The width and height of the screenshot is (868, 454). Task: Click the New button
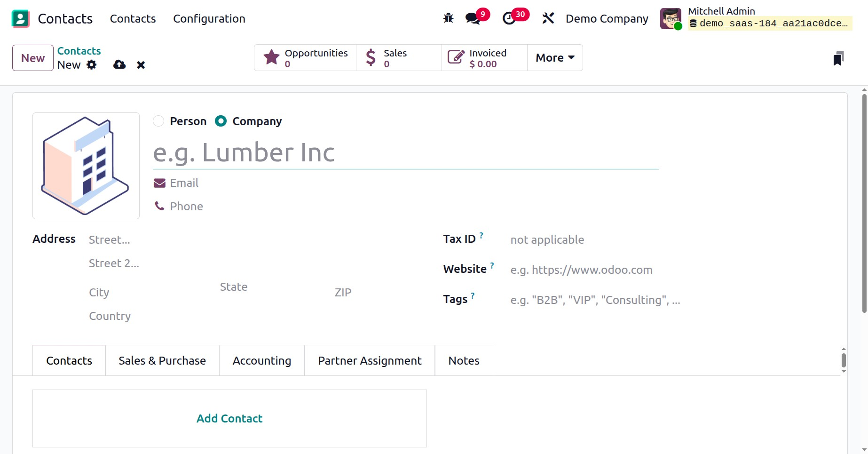(33, 58)
